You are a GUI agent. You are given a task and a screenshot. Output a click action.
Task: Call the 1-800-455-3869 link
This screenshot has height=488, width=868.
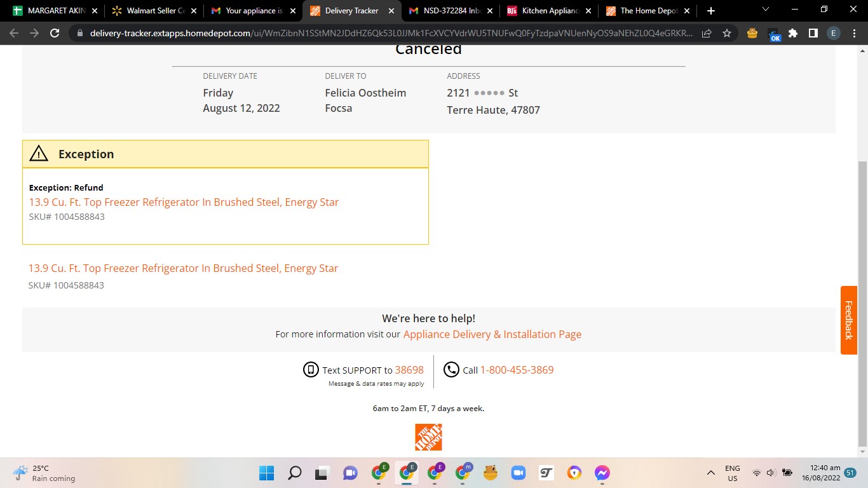[517, 370]
